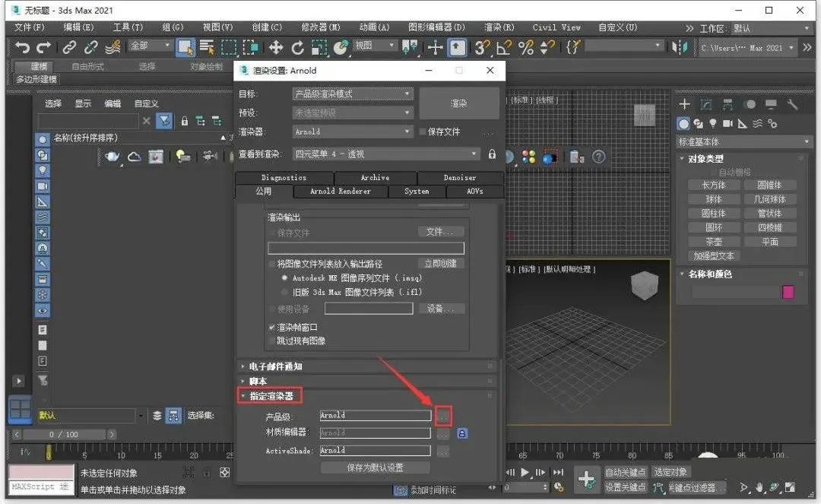This screenshot has height=504, width=821.
Task: Go to the end frame
Action: (x=559, y=472)
